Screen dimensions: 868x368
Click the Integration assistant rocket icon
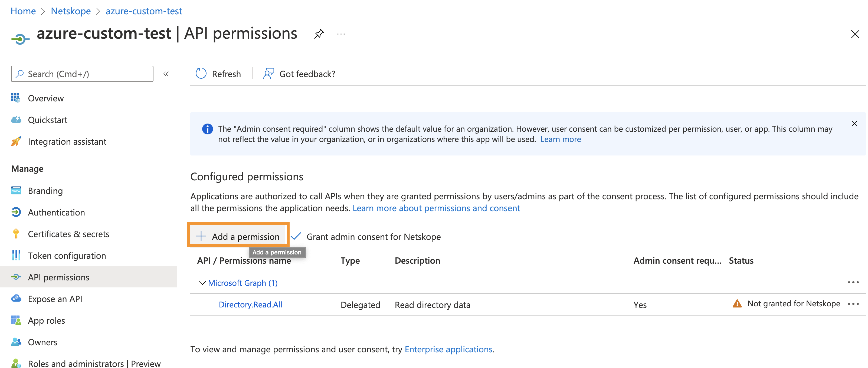click(16, 141)
